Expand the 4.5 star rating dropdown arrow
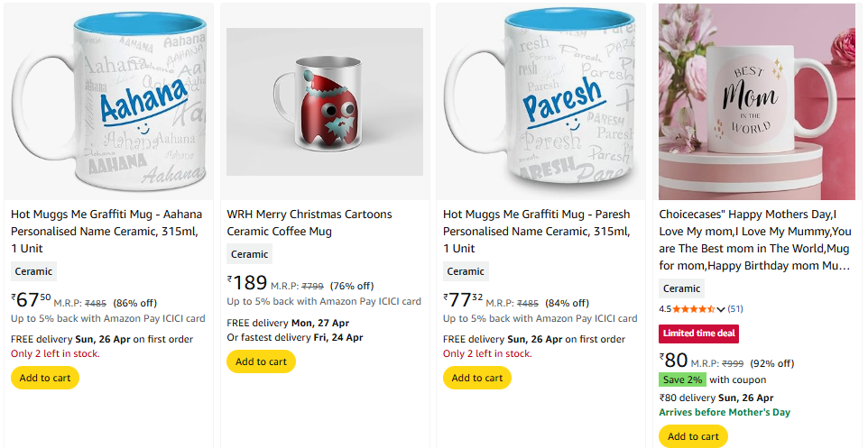Viewport: 868px width, 448px height. click(721, 309)
